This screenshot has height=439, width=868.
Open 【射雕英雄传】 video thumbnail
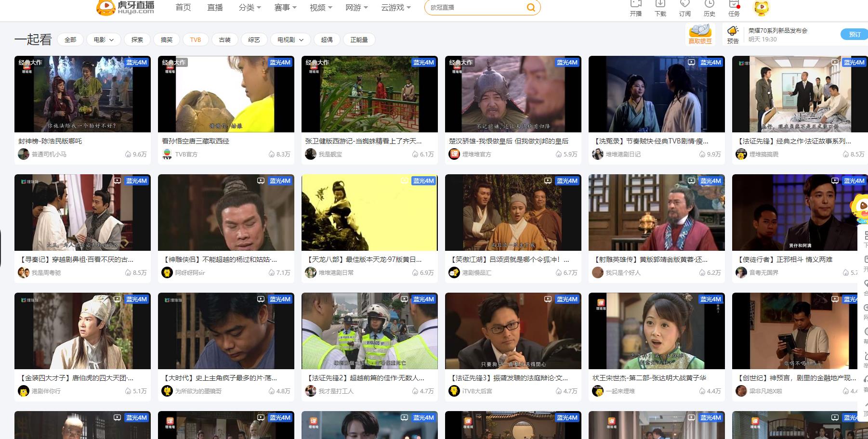pos(657,212)
